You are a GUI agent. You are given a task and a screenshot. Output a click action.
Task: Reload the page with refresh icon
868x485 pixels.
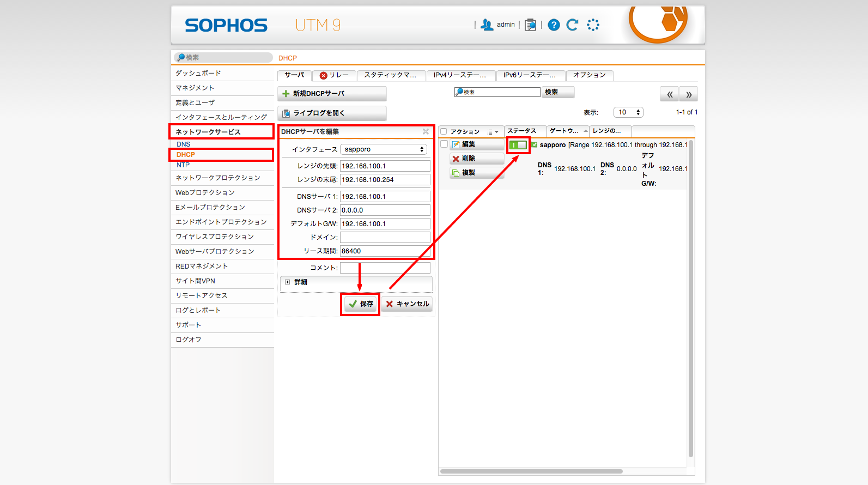click(572, 25)
